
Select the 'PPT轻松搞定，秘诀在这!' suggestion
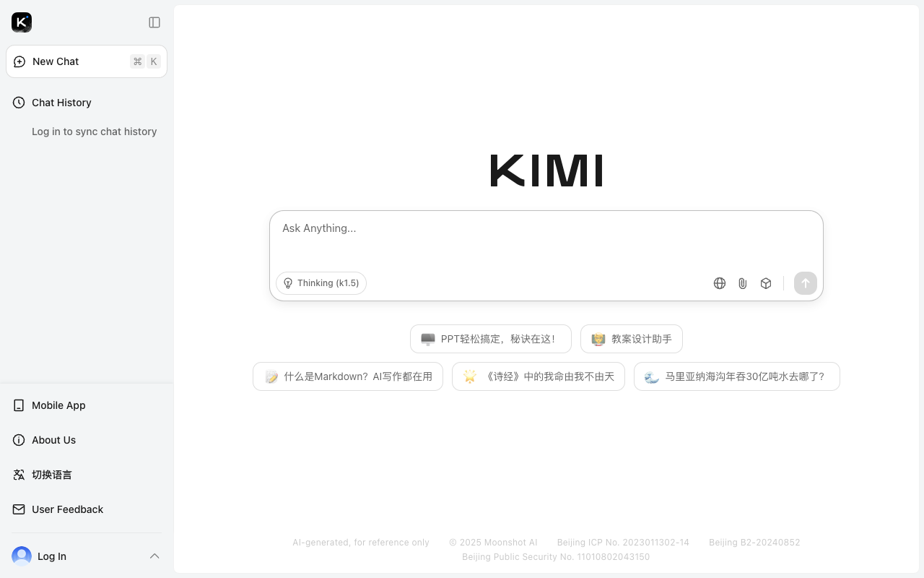tap(491, 339)
